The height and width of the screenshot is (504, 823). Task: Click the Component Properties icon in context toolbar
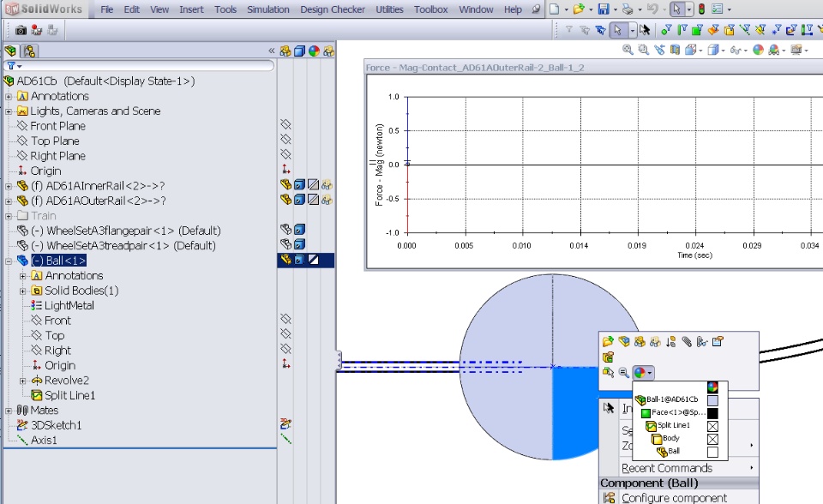pyautogui.click(x=718, y=342)
